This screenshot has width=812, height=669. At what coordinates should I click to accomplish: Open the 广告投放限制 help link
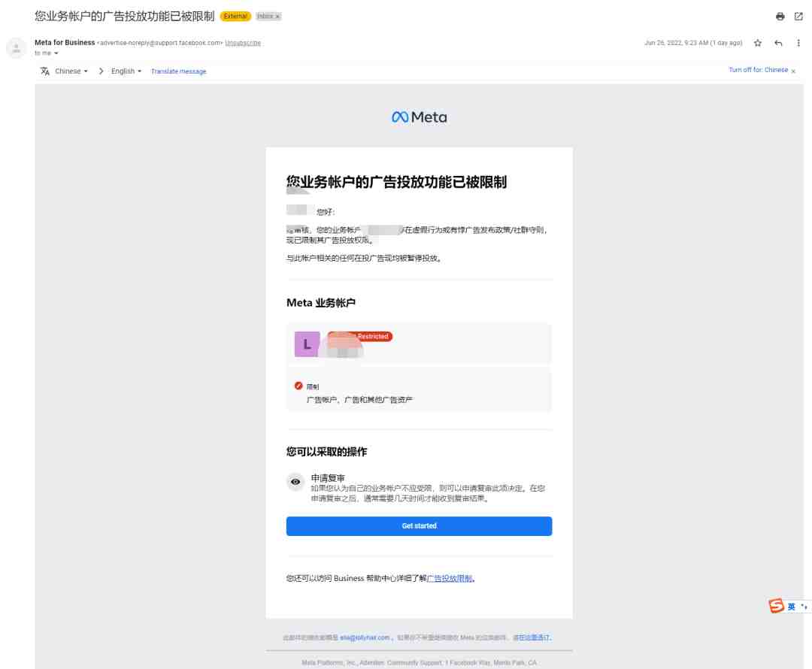tap(450, 578)
